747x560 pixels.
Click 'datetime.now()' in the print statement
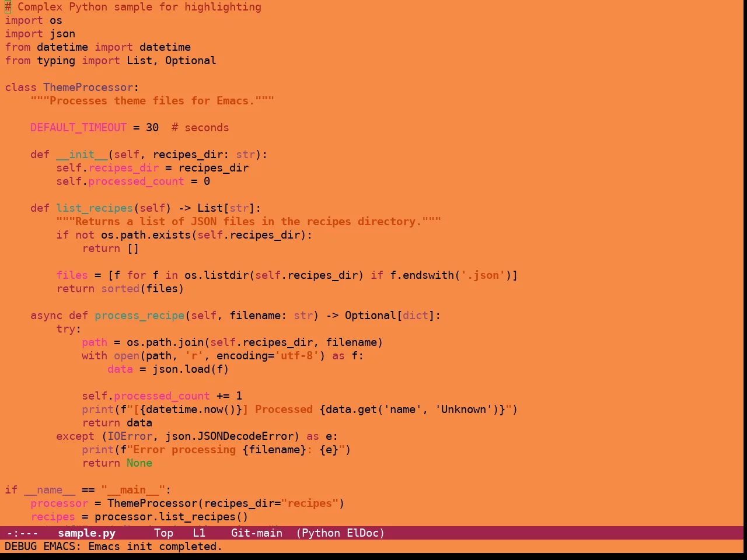click(191, 409)
